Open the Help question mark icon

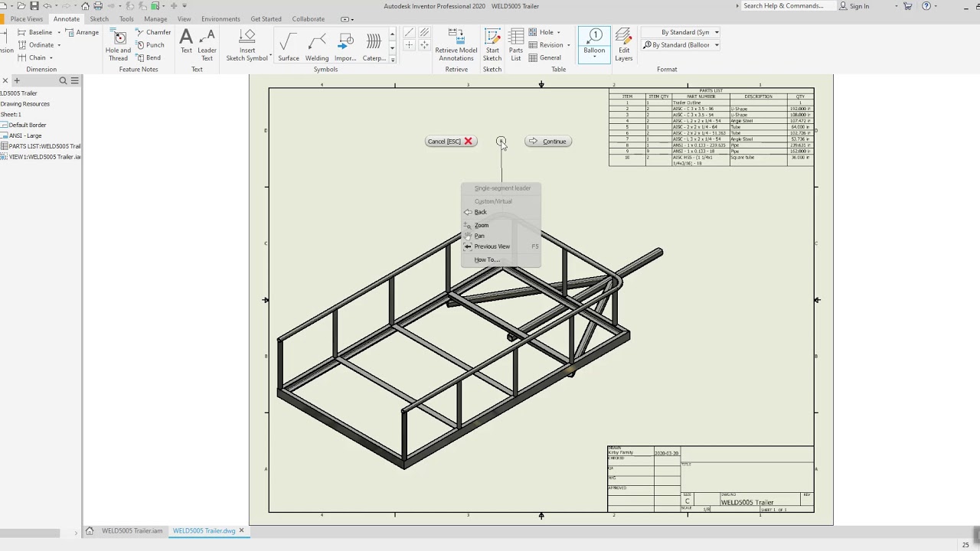[926, 6]
